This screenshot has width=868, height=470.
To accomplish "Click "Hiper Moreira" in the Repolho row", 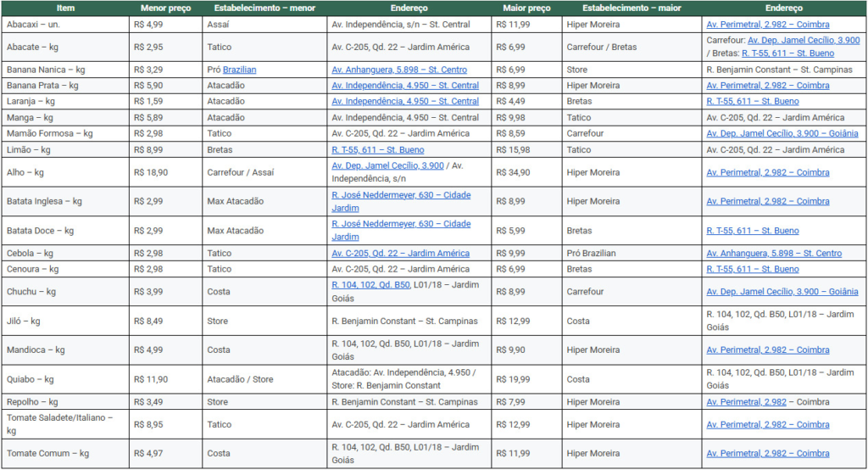I will 593,402.
